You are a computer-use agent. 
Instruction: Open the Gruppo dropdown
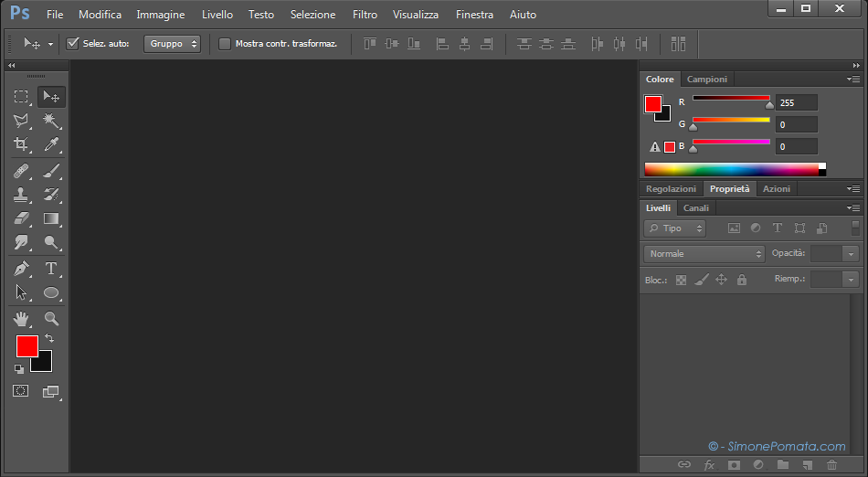(x=172, y=44)
